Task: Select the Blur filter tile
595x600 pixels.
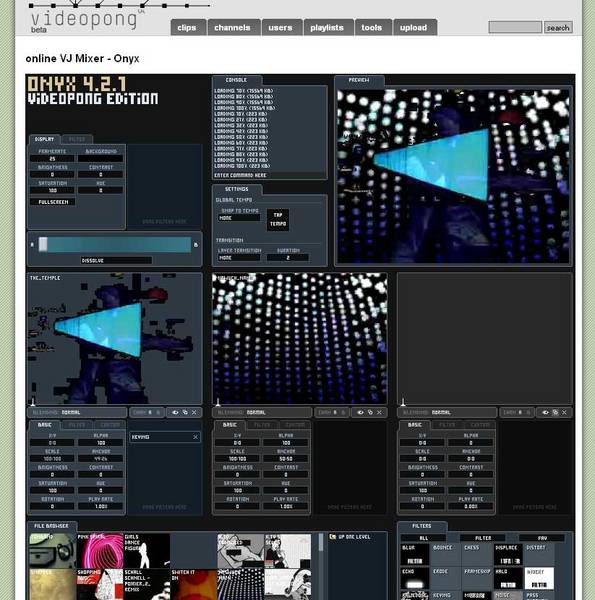Action: point(415,554)
